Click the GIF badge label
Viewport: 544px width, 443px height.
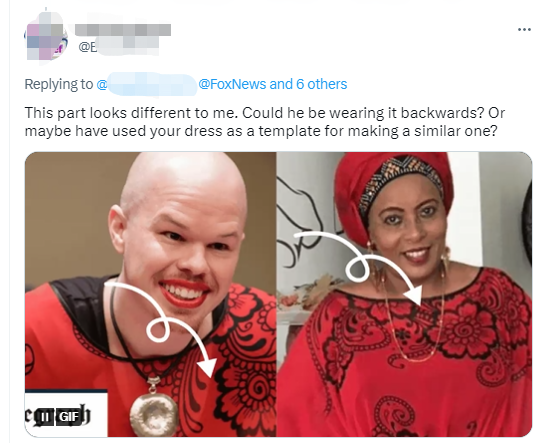coord(69,416)
